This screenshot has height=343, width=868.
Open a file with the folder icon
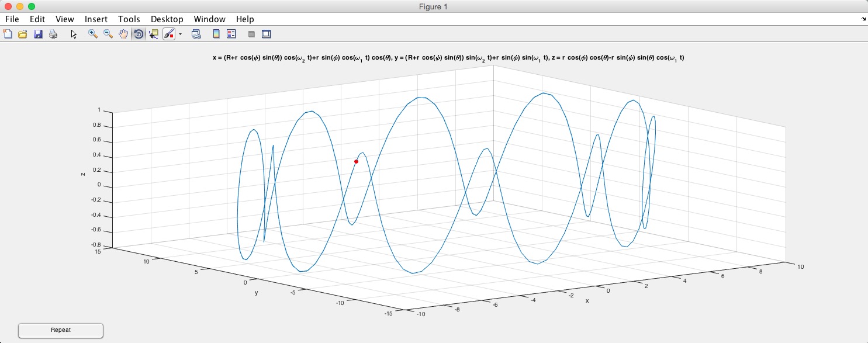coord(23,34)
